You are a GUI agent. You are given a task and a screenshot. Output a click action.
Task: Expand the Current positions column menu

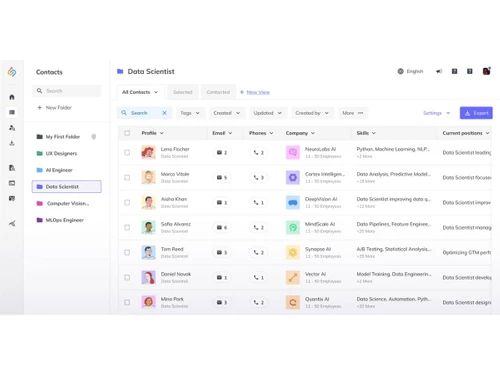pos(487,133)
